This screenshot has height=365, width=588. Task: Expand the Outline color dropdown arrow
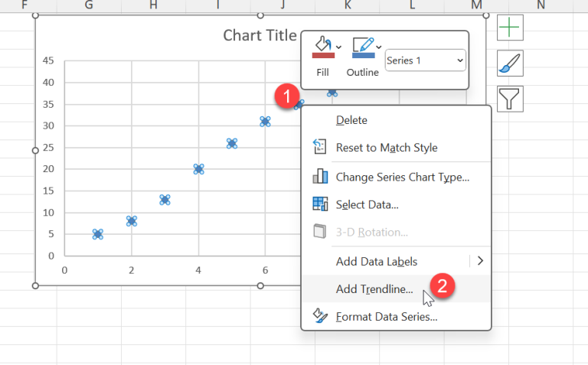click(379, 46)
